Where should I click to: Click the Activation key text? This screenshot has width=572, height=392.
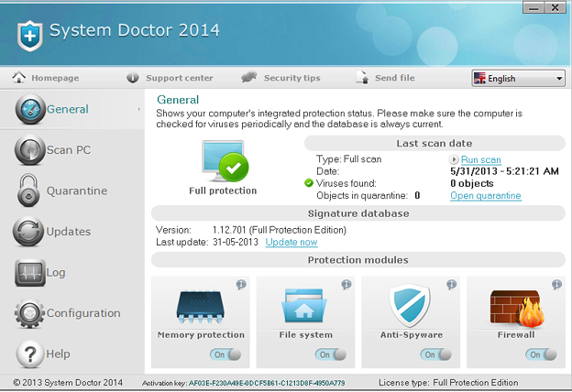pos(243,383)
